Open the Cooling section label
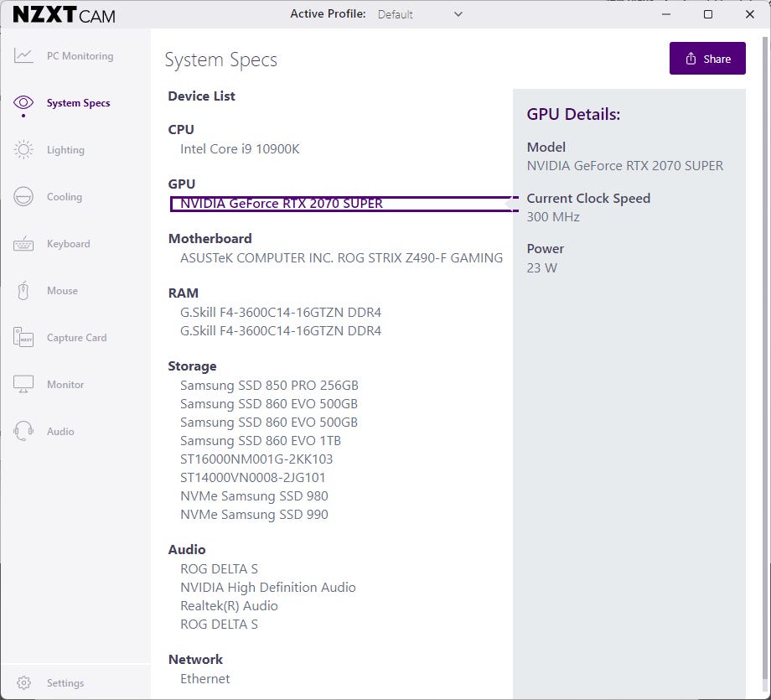The image size is (771, 700). (65, 197)
